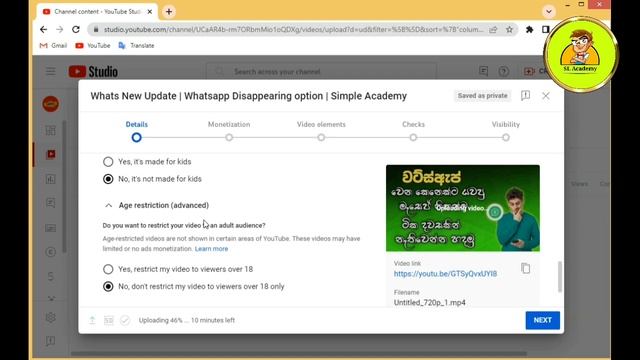Click the NEXT button
The width and height of the screenshot is (640, 360).
(542, 320)
